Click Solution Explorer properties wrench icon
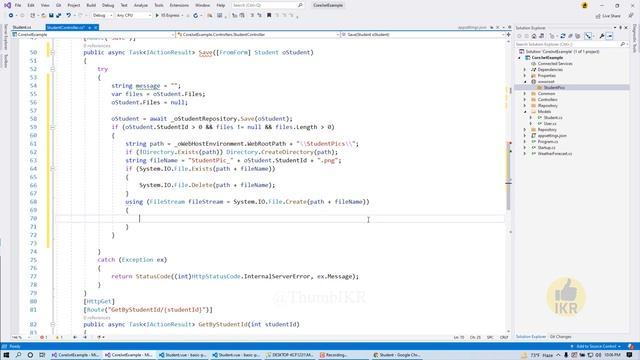 [x=602, y=36]
